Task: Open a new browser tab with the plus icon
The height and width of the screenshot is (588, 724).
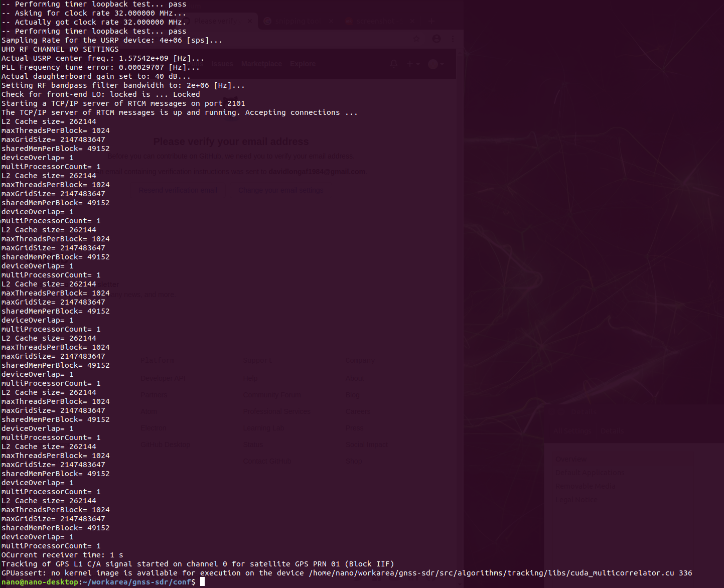Action: (431, 21)
